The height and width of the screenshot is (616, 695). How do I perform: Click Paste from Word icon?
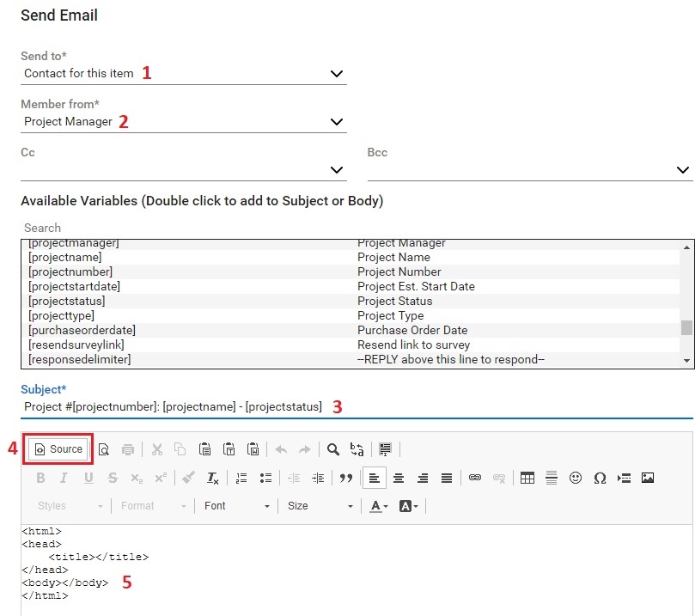click(x=253, y=449)
